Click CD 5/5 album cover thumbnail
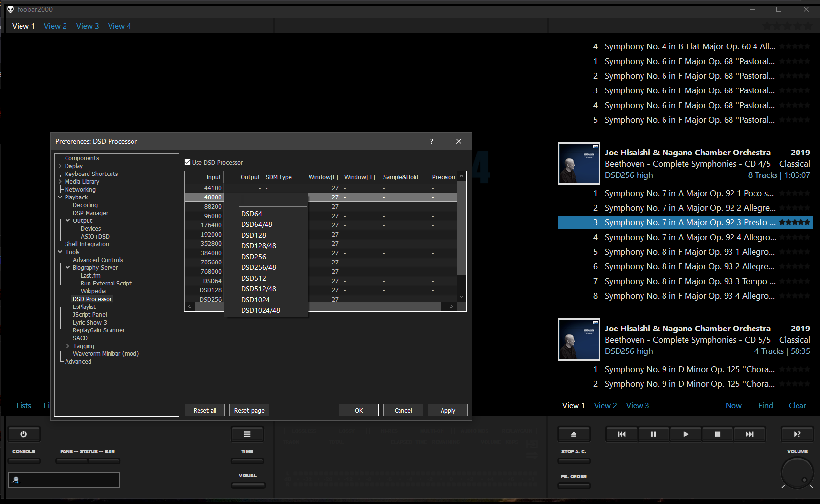Image resolution: width=820 pixels, height=504 pixels. [579, 340]
